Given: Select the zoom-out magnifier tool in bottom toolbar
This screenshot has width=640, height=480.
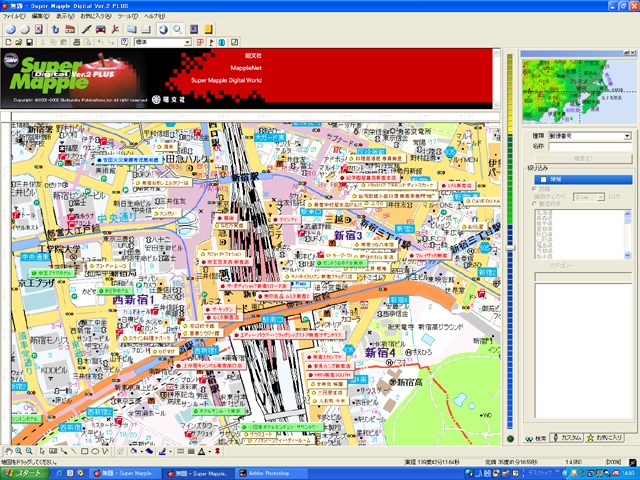Looking at the screenshot, I should (29, 451).
